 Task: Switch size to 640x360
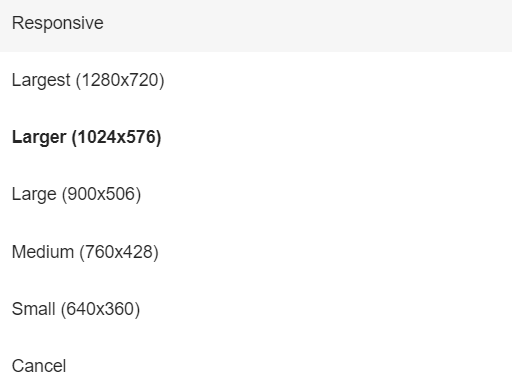(256, 309)
